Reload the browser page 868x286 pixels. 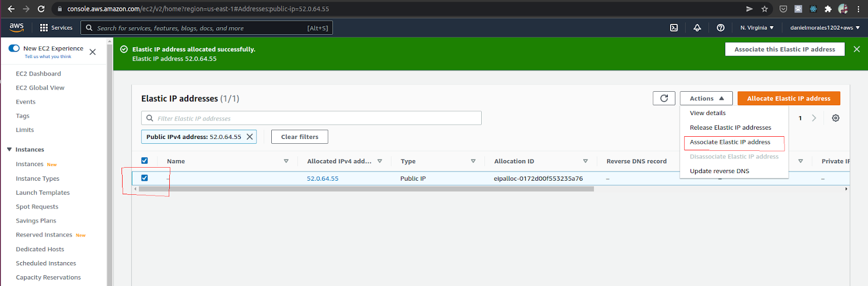(41, 9)
